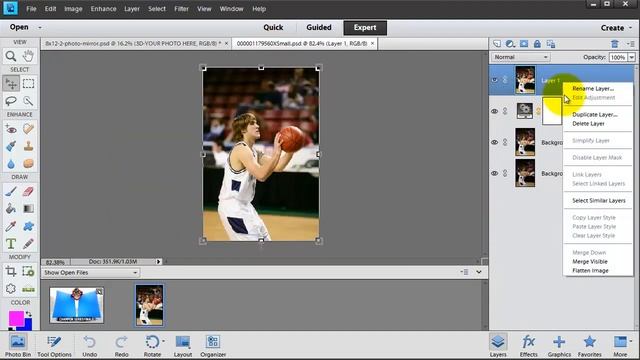Viewport: 640px width, 360px height.
Task: Select the Eraser tool
Action: [x=28, y=191]
